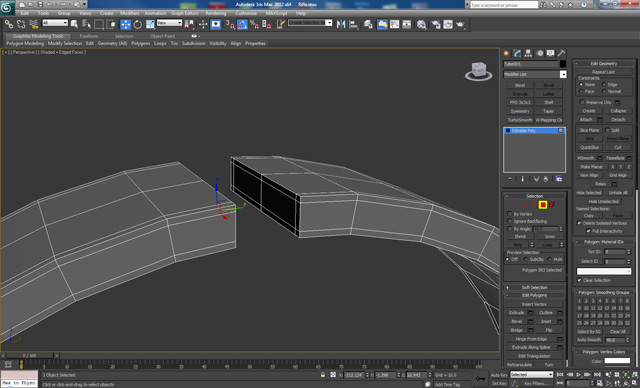Open the Create panel tab icon
640x388 pixels.
click(507, 53)
